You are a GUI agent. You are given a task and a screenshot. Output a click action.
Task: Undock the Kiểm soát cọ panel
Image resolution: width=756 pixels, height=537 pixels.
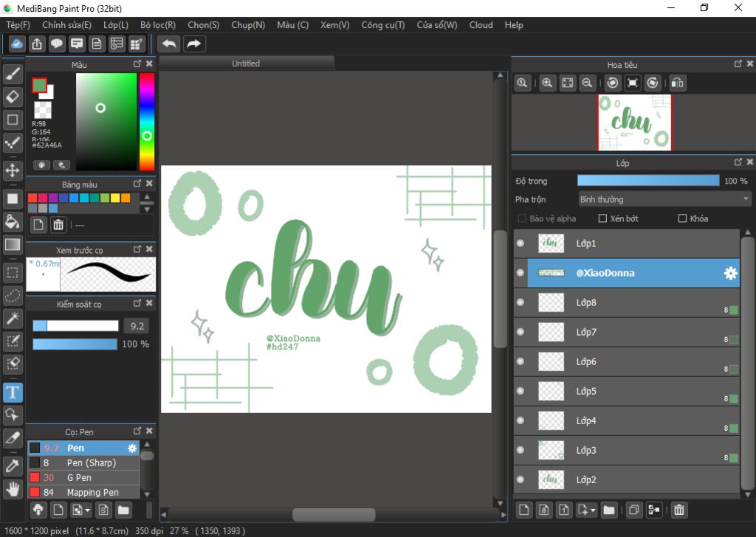[137, 303]
